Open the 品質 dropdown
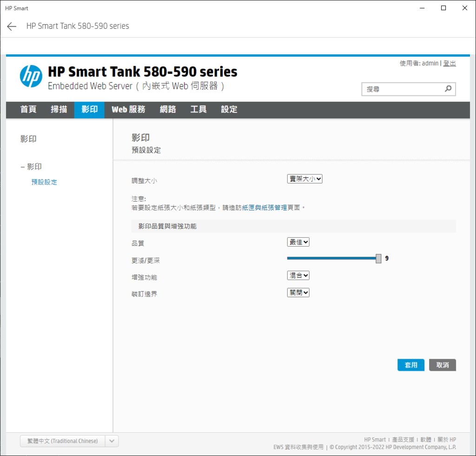476x456 pixels. (298, 242)
